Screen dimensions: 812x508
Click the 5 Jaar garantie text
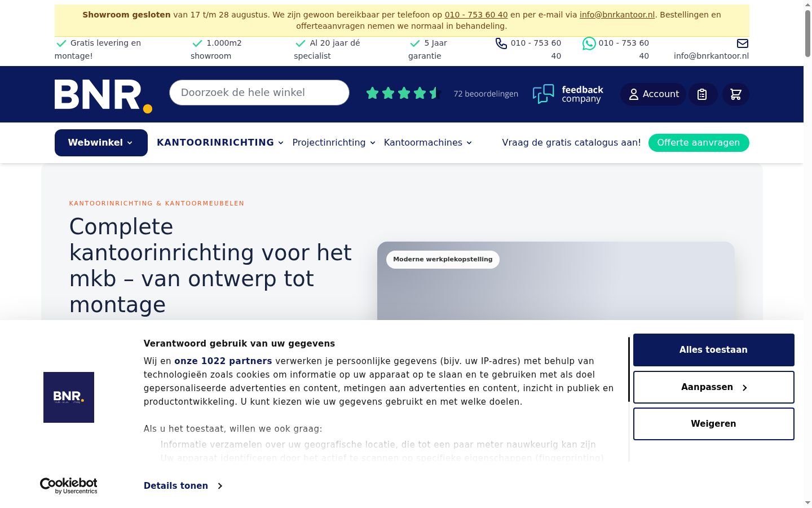pyautogui.click(x=428, y=50)
